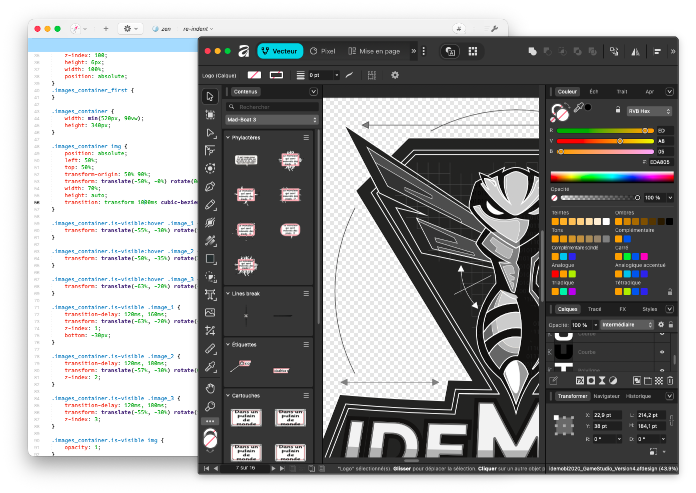Click the delete layer trash icon

point(670,380)
